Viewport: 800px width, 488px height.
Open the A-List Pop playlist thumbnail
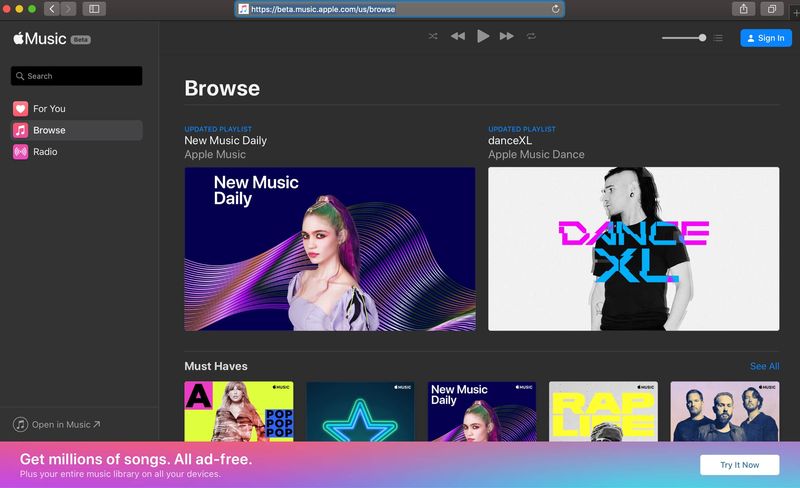point(239,411)
